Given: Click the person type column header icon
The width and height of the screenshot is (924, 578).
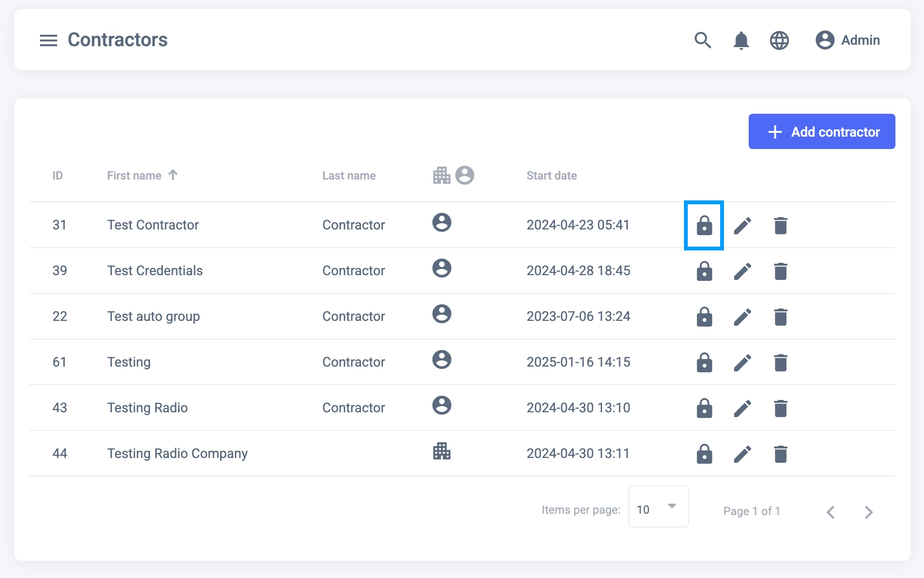Looking at the screenshot, I should click(x=464, y=175).
